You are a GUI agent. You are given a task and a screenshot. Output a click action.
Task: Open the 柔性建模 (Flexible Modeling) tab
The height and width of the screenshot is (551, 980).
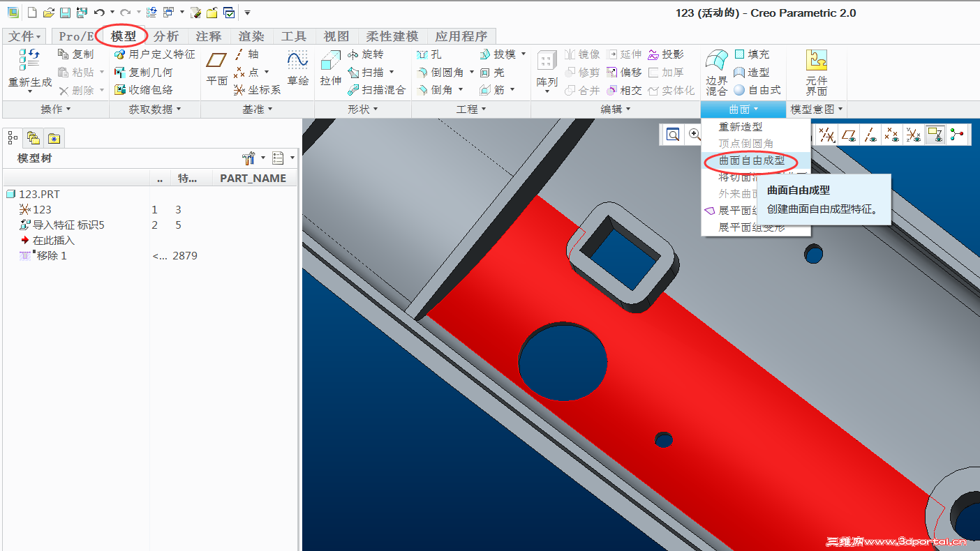point(392,36)
